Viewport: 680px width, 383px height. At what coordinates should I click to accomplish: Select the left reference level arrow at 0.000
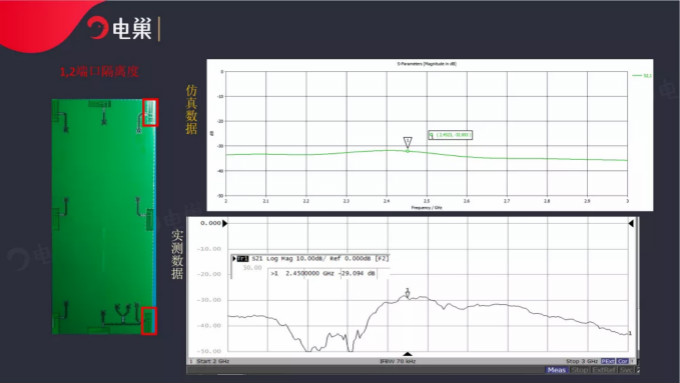point(225,223)
